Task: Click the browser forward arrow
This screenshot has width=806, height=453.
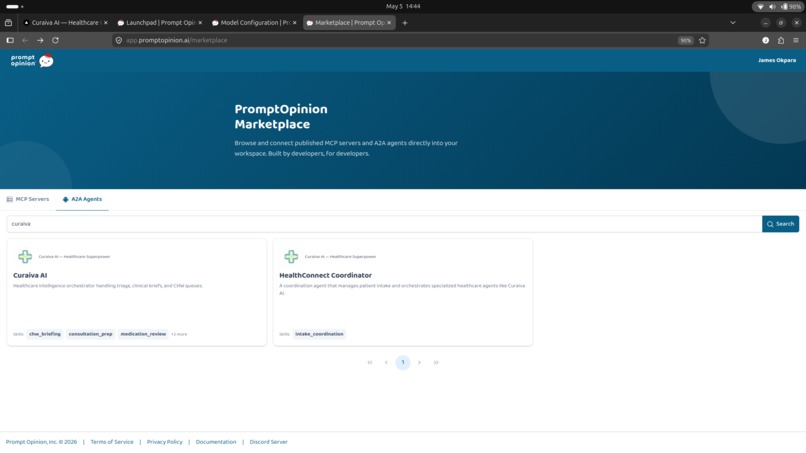Action: point(40,40)
